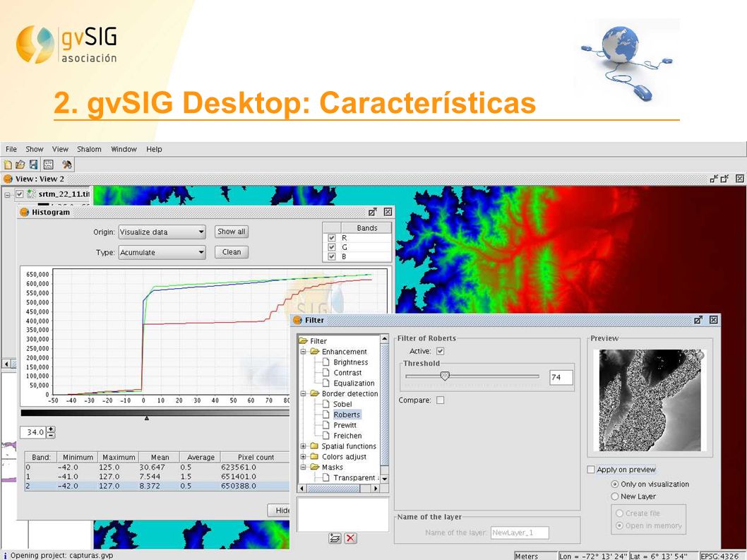Enable the Compare checkbox
Image resolution: width=747 pixels, height=560 pixels.
coord(440,400)
